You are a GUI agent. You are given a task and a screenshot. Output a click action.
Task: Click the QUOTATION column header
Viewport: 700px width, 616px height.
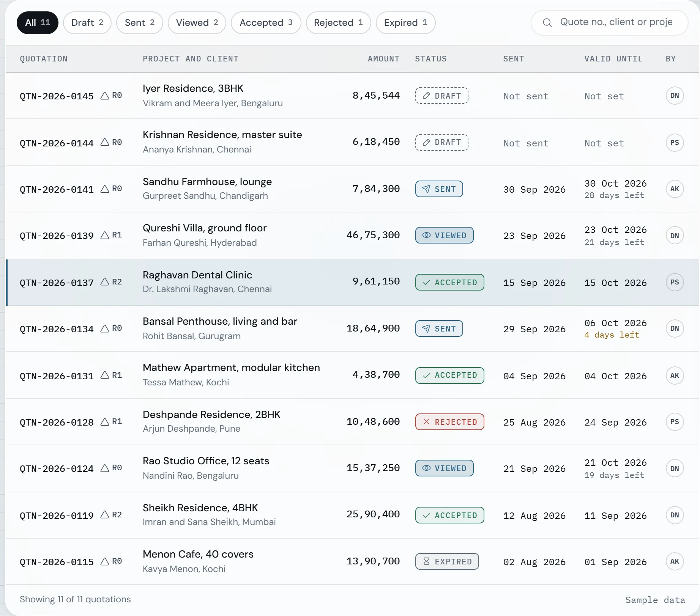tap(44, 59)
